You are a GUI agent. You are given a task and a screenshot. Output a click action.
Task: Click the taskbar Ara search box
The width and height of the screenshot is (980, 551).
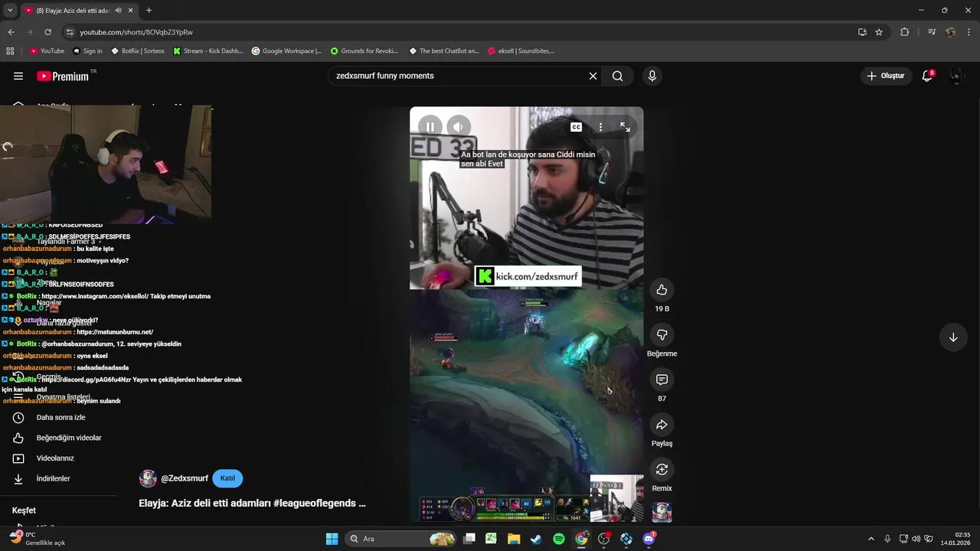coord(401,539)
